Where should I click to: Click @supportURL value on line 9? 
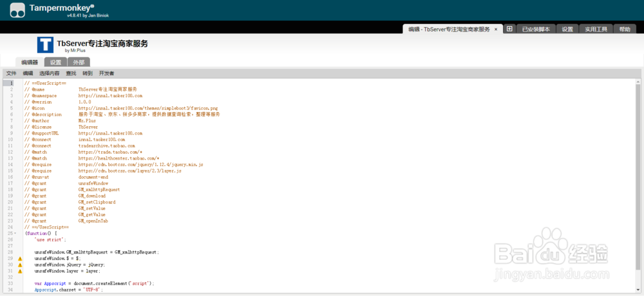(x=111, y=133)
